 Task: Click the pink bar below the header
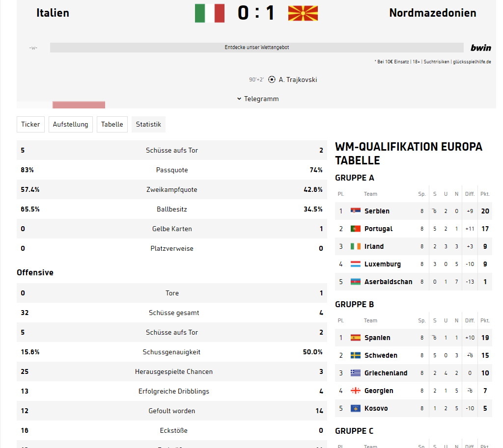click(79, 105)
